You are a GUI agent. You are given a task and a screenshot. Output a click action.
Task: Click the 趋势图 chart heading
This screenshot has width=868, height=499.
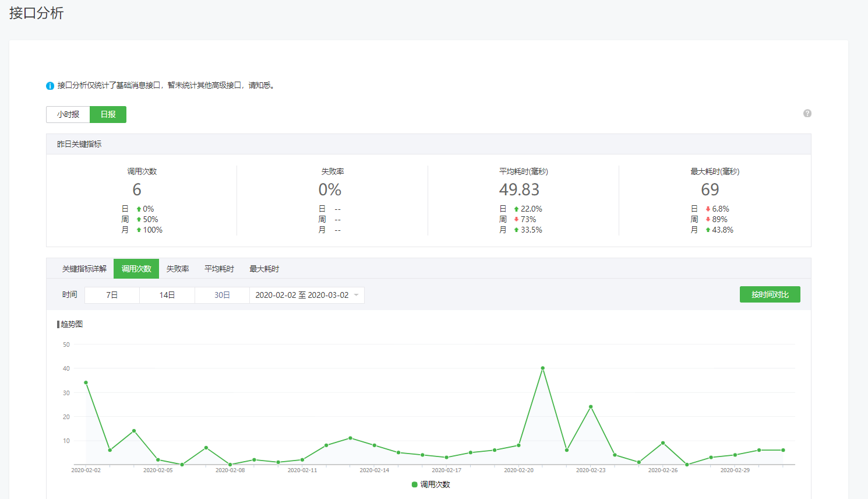(70, 324)
